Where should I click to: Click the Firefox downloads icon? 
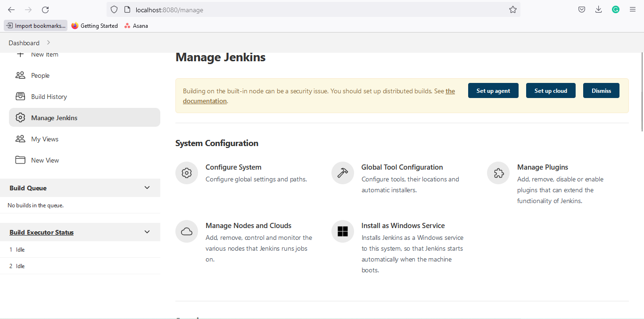click(x=599, y=9)
